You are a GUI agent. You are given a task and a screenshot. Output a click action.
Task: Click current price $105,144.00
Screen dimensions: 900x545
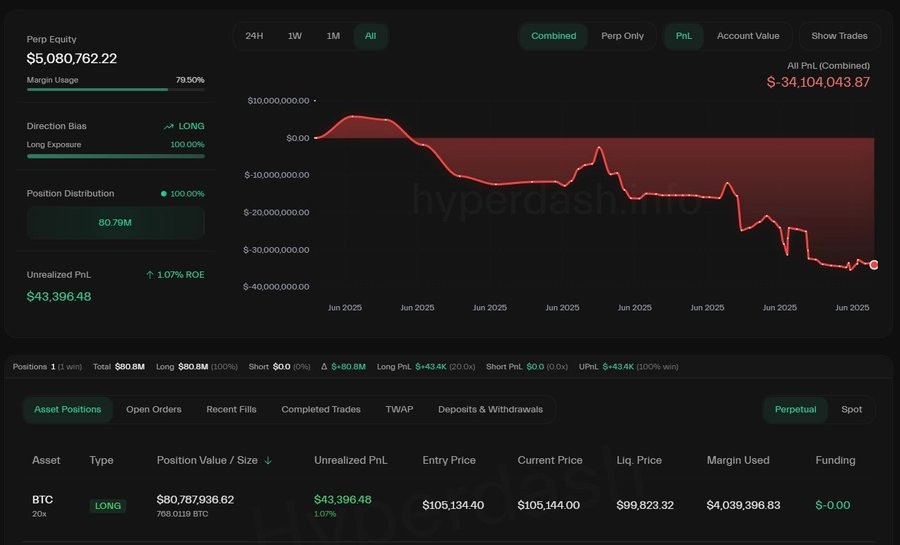click(548, 505)
